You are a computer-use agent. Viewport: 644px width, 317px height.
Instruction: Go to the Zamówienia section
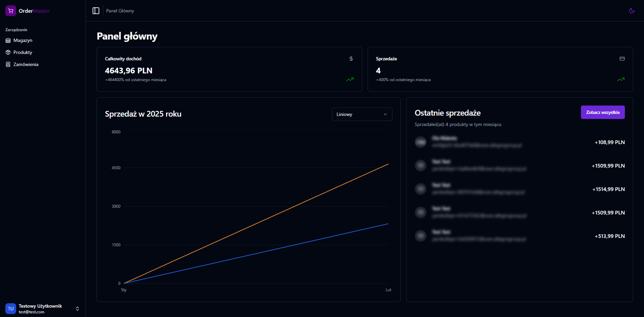click(x=26, y=65)
